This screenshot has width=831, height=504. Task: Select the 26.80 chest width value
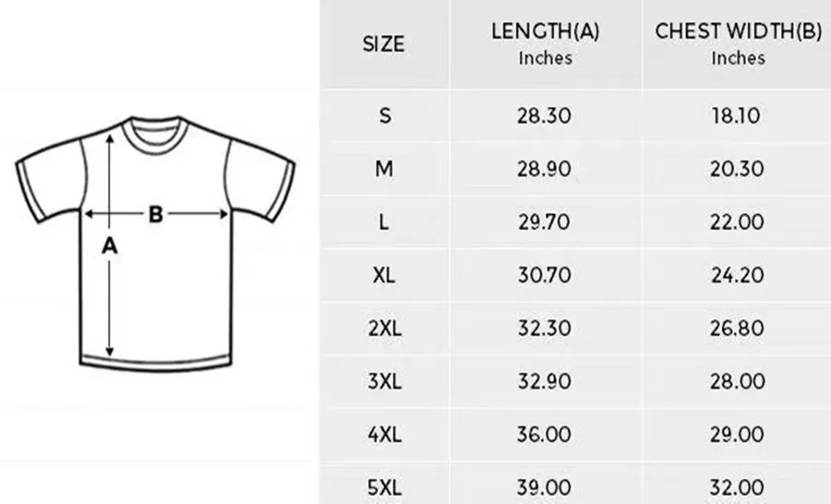(738, 329)
